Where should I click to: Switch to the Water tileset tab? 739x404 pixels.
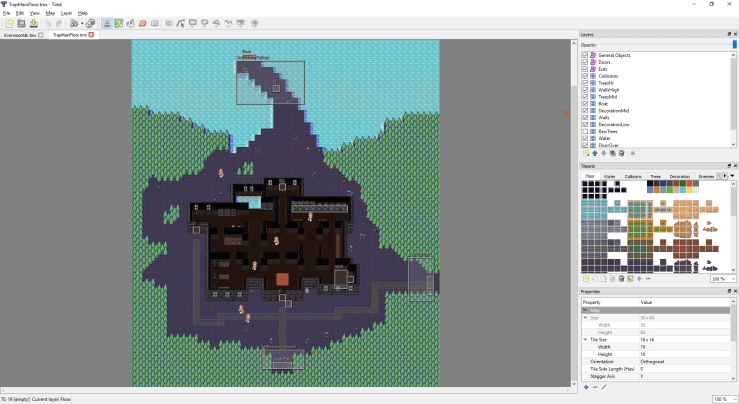(x=609, y=176)
